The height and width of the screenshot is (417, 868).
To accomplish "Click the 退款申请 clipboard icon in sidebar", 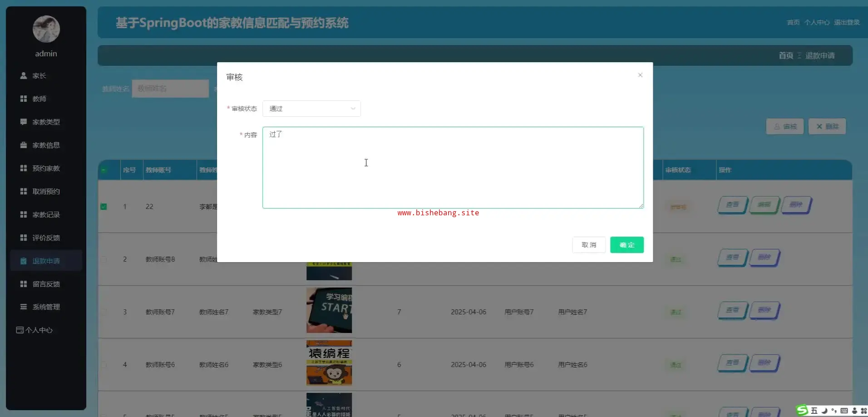I will pos(24,261).
